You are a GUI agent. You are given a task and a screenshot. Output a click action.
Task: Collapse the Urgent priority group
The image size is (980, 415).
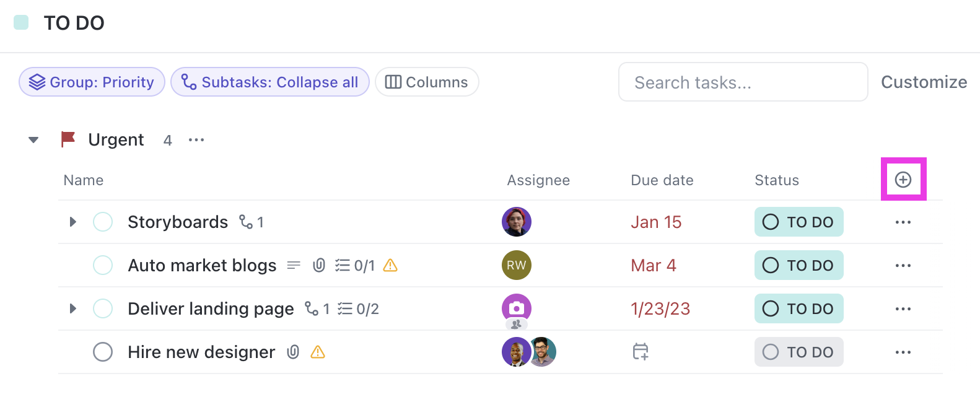tap(34, 140)
